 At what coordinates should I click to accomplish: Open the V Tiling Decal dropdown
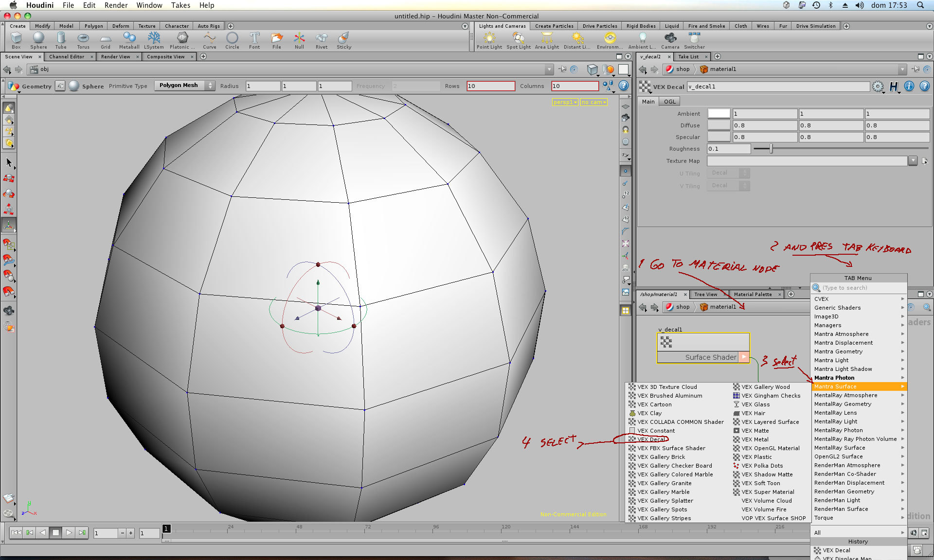click(x=728, y=186)
